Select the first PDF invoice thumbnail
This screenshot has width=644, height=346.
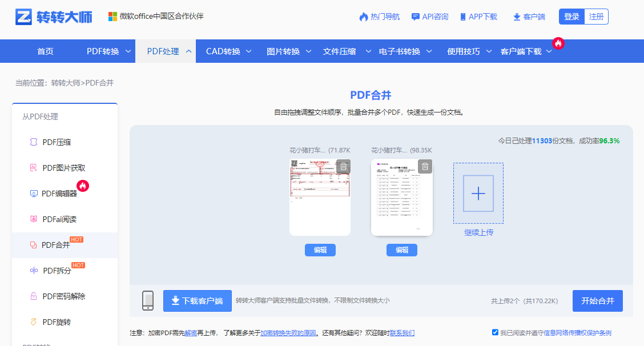coord(320,197)
